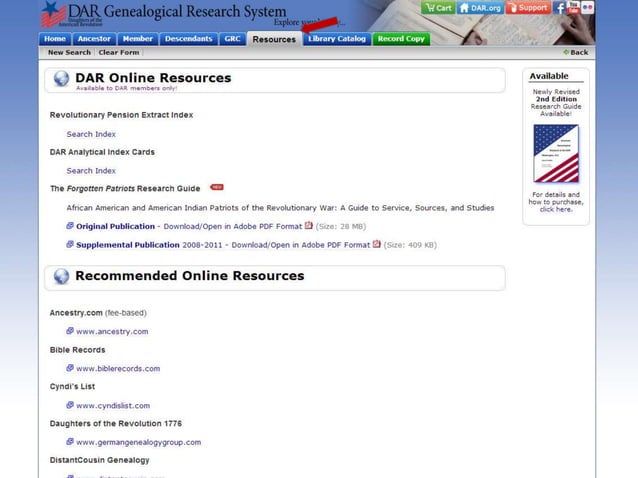Go Back using the Back link
638x478 pixels.
tap(579, 52)
